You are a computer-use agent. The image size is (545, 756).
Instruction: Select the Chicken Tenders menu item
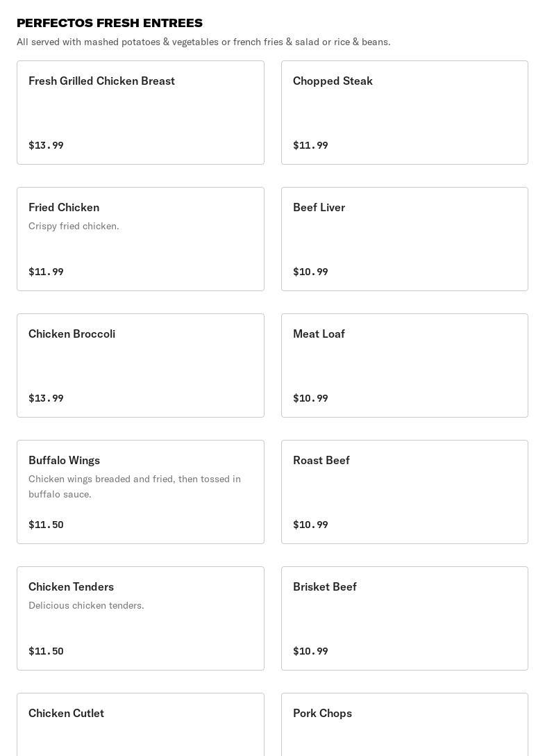140,618
